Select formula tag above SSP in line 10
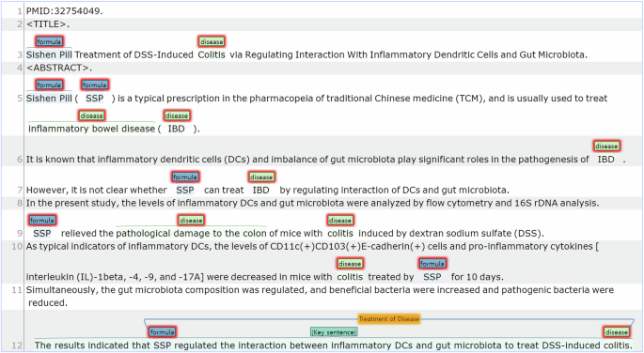The width and height of the screenshot is (644, 353). pyautogui.click(x=432, y=264)
